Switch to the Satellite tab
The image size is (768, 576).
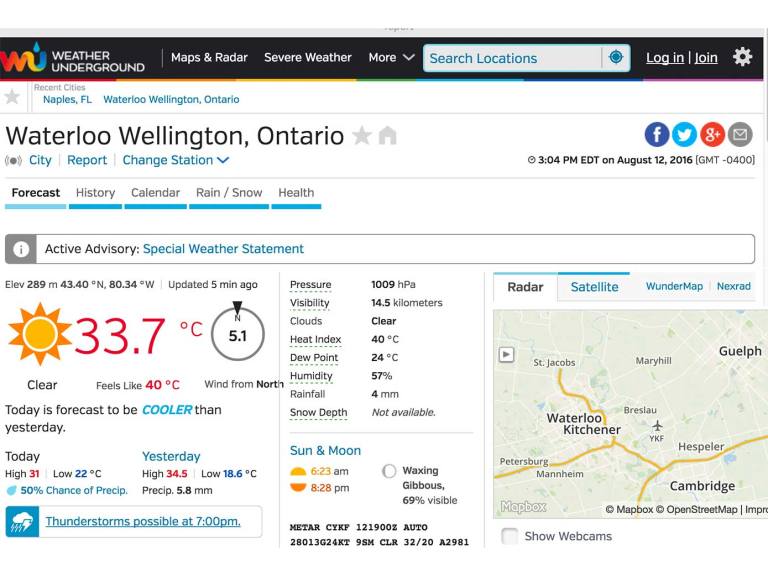point(594,287)
